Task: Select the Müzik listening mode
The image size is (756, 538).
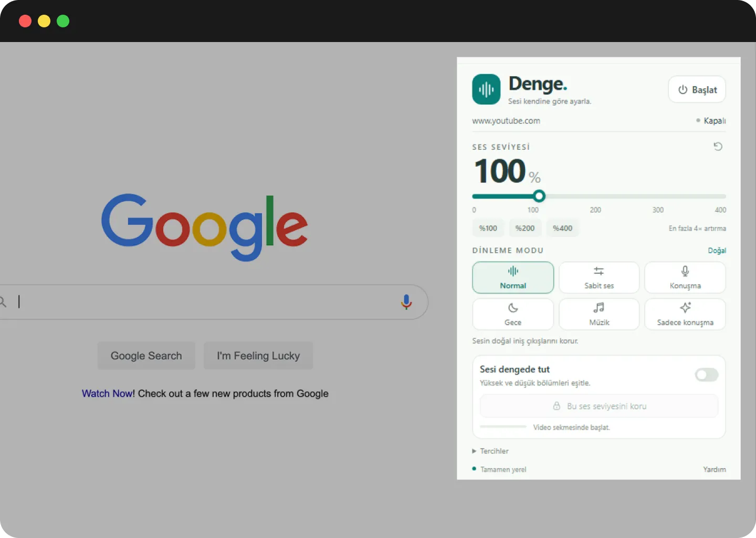Action: point(599,314)
